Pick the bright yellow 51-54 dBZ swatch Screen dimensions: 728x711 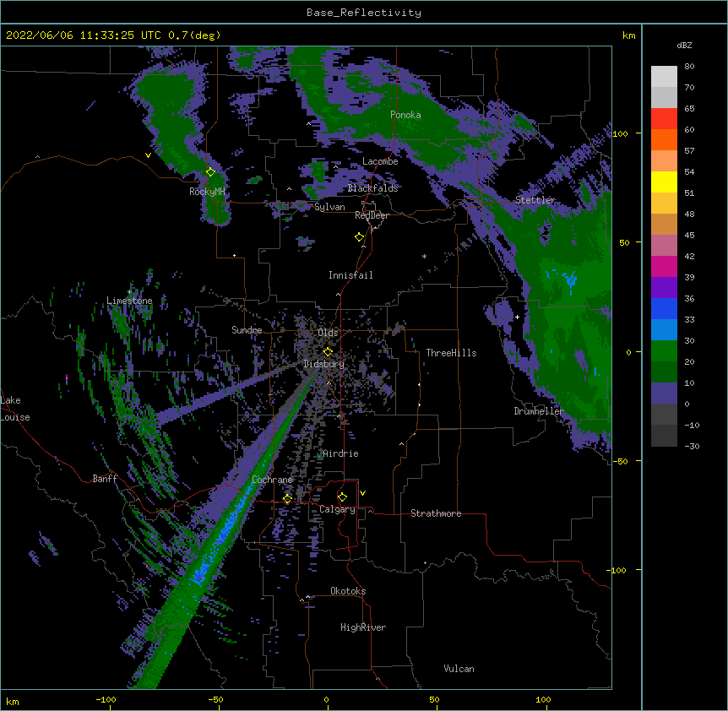(x=664, y=182)
